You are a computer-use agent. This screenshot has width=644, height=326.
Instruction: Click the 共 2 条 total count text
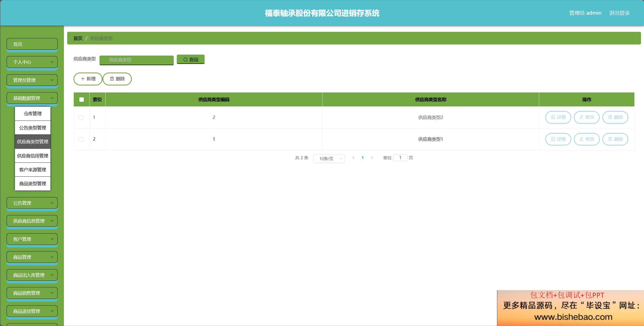click(302, 158)
